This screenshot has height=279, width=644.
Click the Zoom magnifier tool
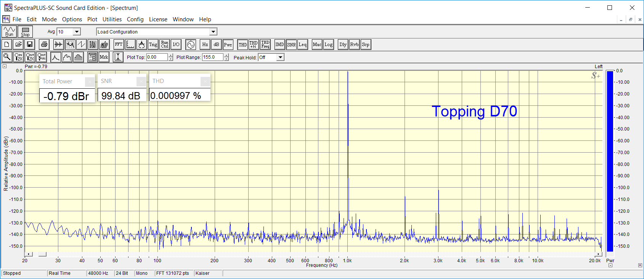7,57
